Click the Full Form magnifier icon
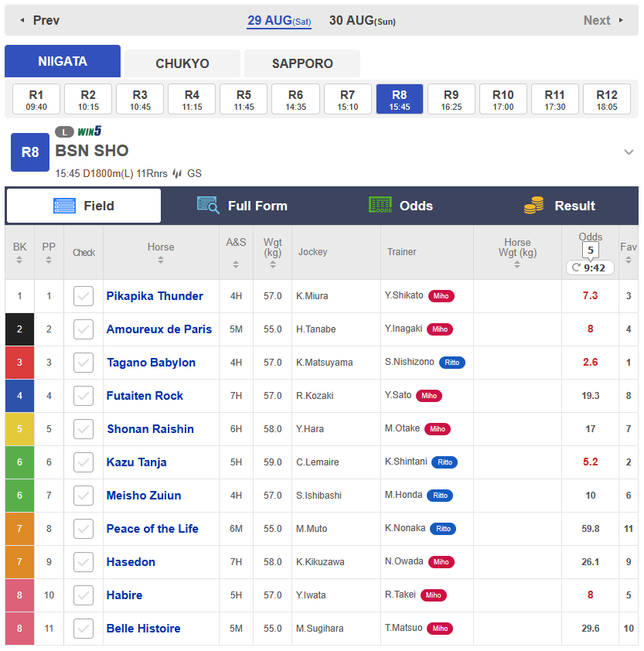 208,205
